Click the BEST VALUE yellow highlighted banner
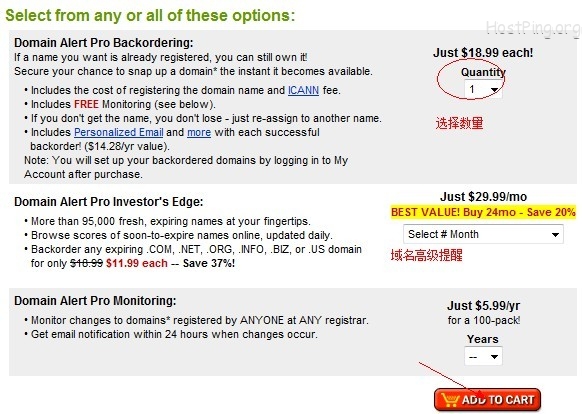Image resolution: width=582 pixels, height=414 pixels. (483, 212)
